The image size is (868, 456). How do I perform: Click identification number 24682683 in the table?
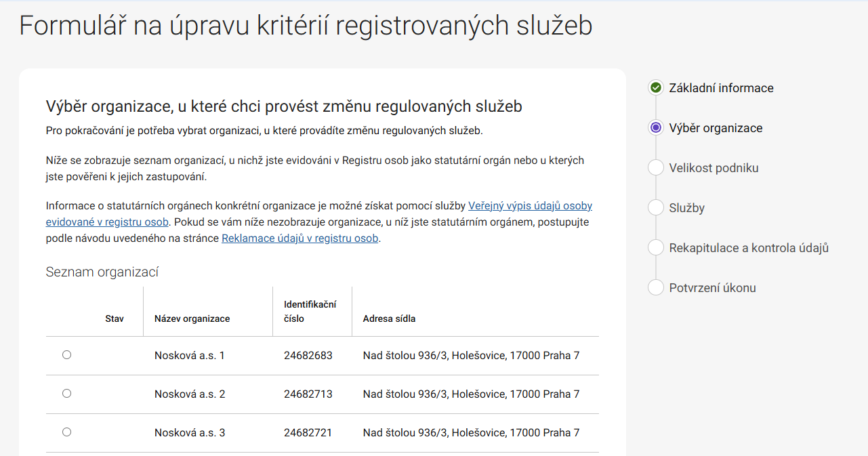click(308, 355)
